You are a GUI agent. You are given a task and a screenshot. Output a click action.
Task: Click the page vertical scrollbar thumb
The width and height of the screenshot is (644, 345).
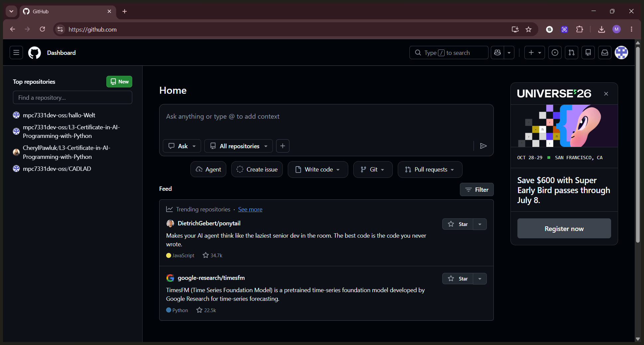(x=638, y=145)
